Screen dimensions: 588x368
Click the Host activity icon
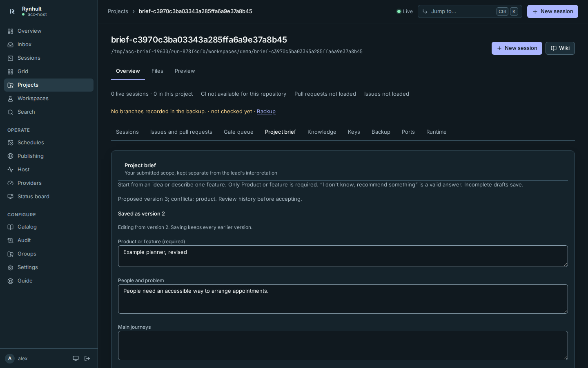[11, 170]
